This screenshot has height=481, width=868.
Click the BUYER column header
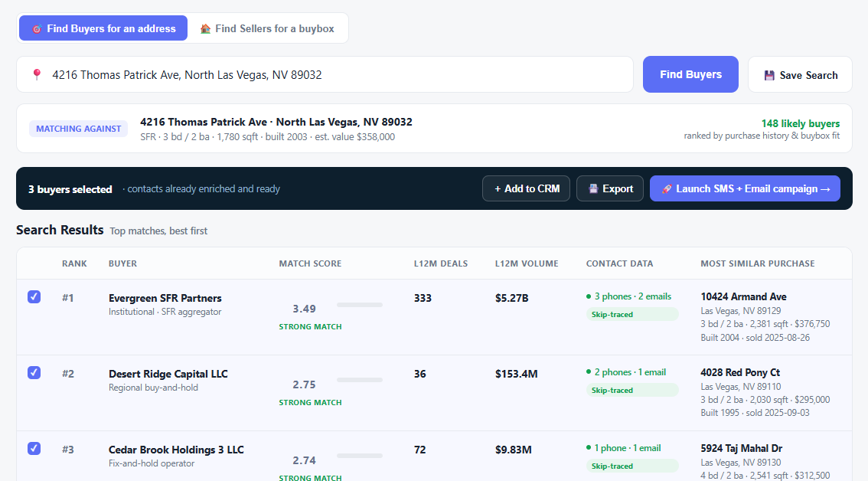[x=123, y=263]
